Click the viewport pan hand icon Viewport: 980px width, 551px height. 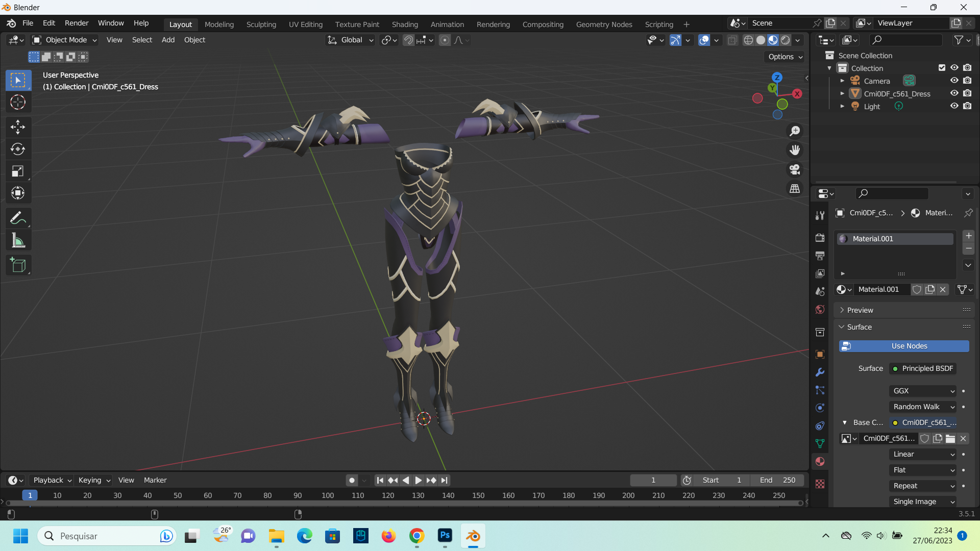795,150
